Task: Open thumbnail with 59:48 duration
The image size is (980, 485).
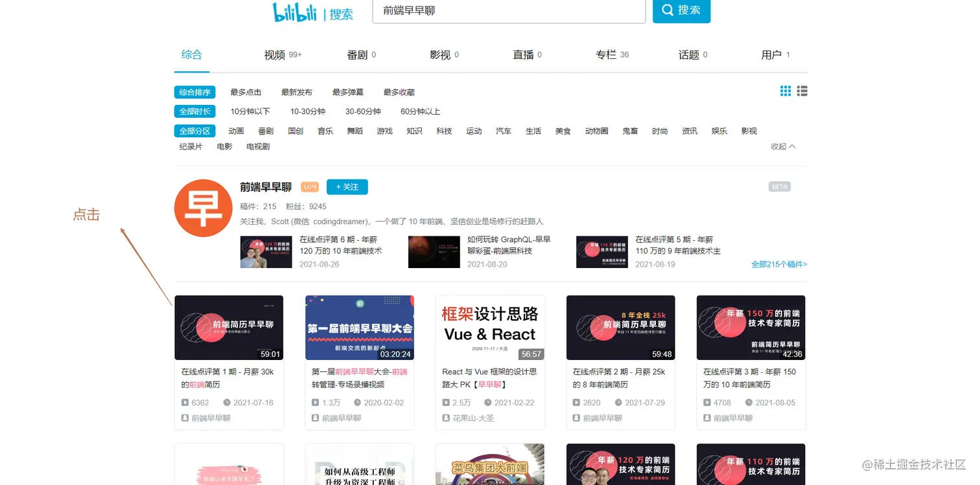Action: (x=621, y=328)
